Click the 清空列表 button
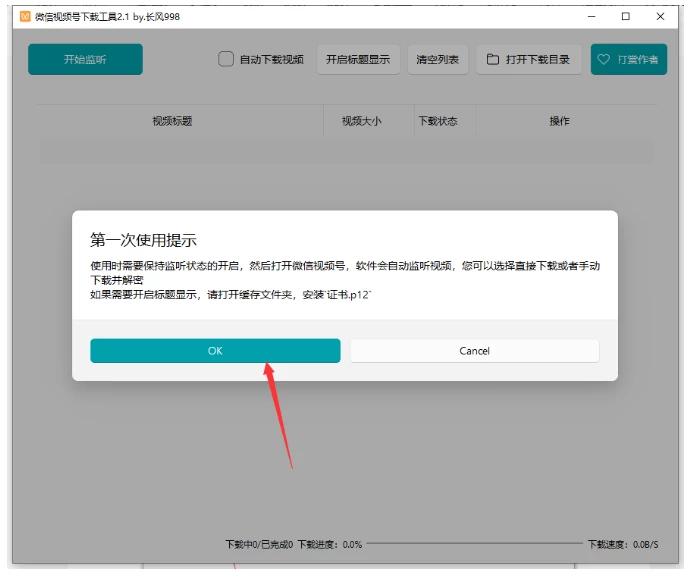 click(437, 60)
